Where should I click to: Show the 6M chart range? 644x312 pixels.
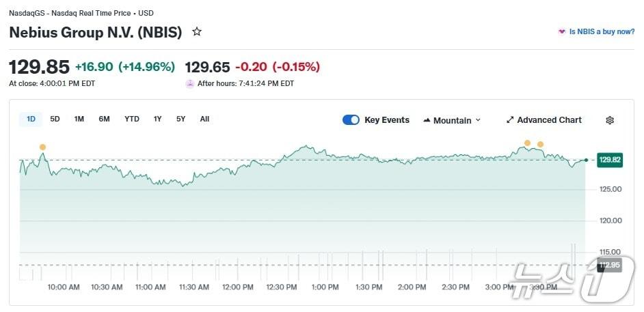104,119
